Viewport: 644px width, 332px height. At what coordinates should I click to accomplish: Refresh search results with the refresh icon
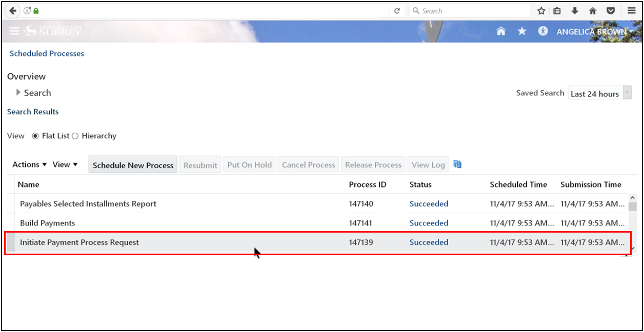[x=456, y=163]
